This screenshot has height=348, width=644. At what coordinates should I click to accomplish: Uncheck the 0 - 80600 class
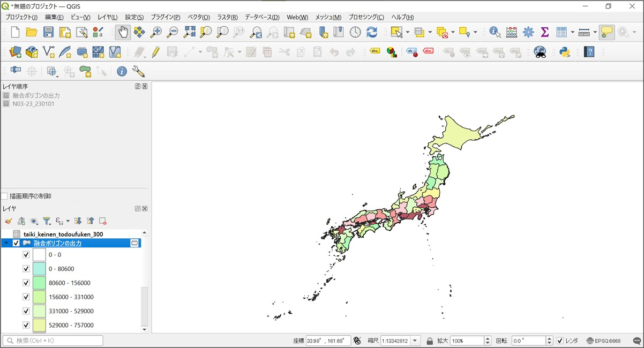(x=26, y=269)
